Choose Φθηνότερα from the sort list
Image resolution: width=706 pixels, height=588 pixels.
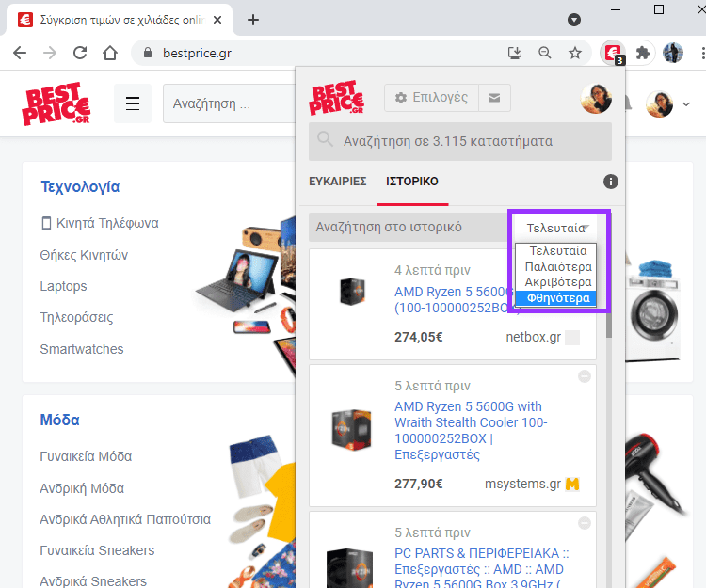tap(558, 298)
